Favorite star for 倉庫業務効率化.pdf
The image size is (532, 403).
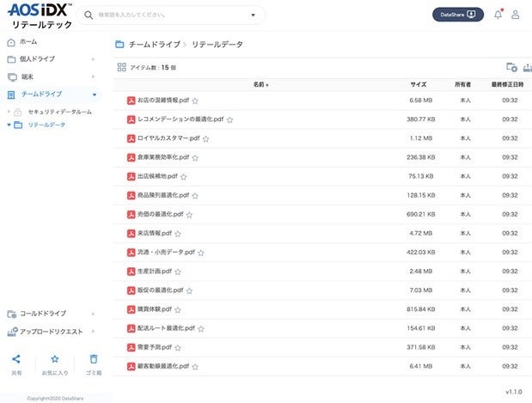coord(195,158)
